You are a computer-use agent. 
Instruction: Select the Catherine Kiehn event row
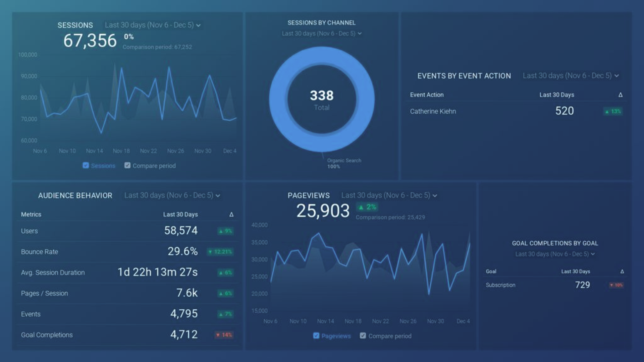coord(516,111)
